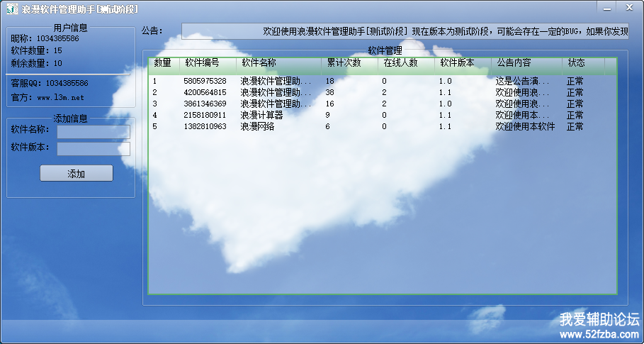Sort by the 状态 column header
The height and width of the screenshot is (344, 644).
tap(576, 63)
